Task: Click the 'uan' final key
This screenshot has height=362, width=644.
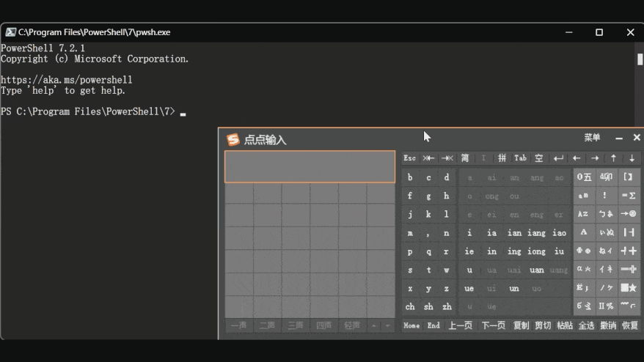Action: tap(536, 270)
